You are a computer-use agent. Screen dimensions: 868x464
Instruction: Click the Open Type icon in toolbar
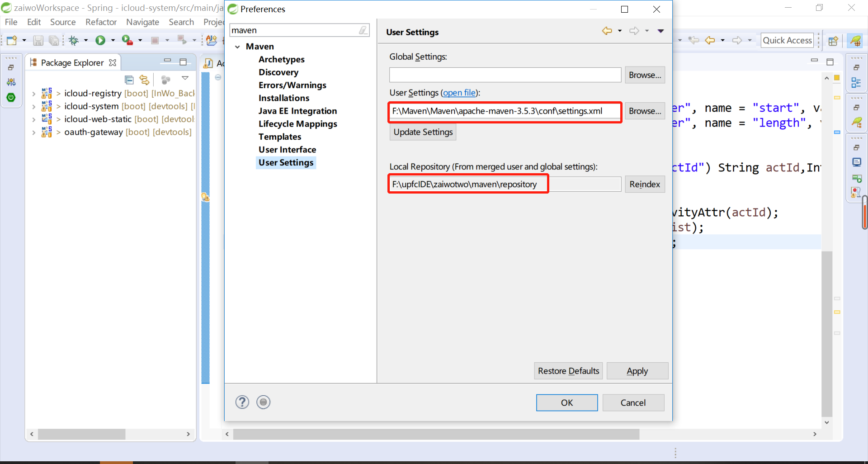pyautogui.click(x=211, y=40)
